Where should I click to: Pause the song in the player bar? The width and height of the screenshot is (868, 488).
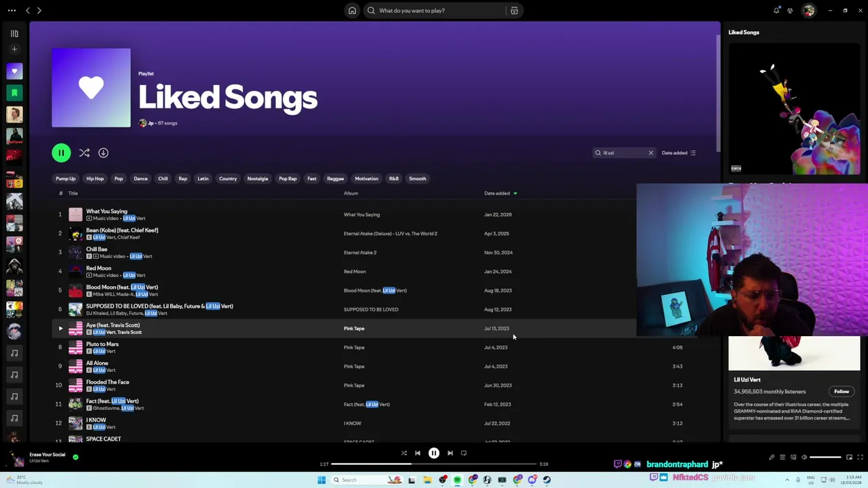point(434,453)
